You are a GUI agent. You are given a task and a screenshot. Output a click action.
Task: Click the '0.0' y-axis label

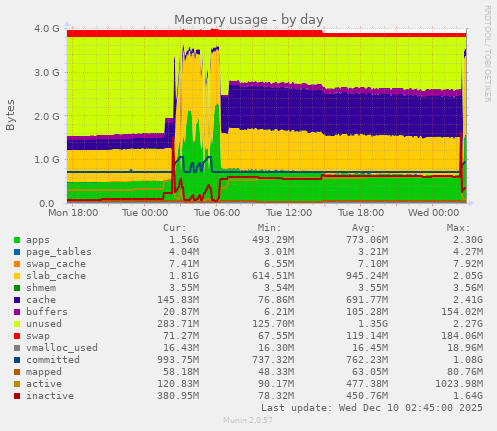coord(47,203)
